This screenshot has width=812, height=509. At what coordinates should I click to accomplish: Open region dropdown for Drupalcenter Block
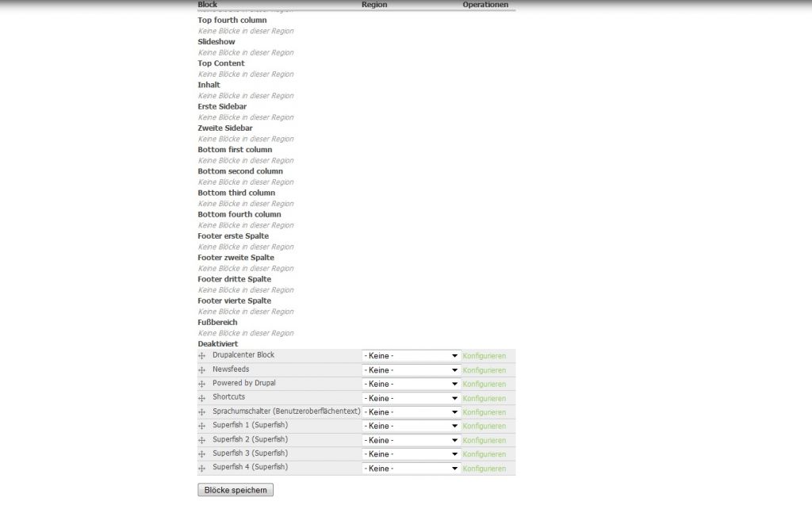411,356
